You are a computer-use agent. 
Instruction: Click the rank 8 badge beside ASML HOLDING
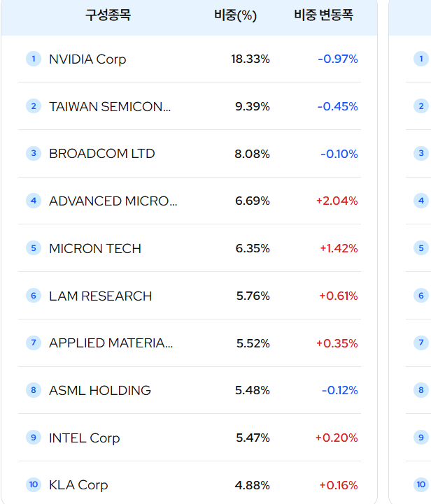pos(33,390)
